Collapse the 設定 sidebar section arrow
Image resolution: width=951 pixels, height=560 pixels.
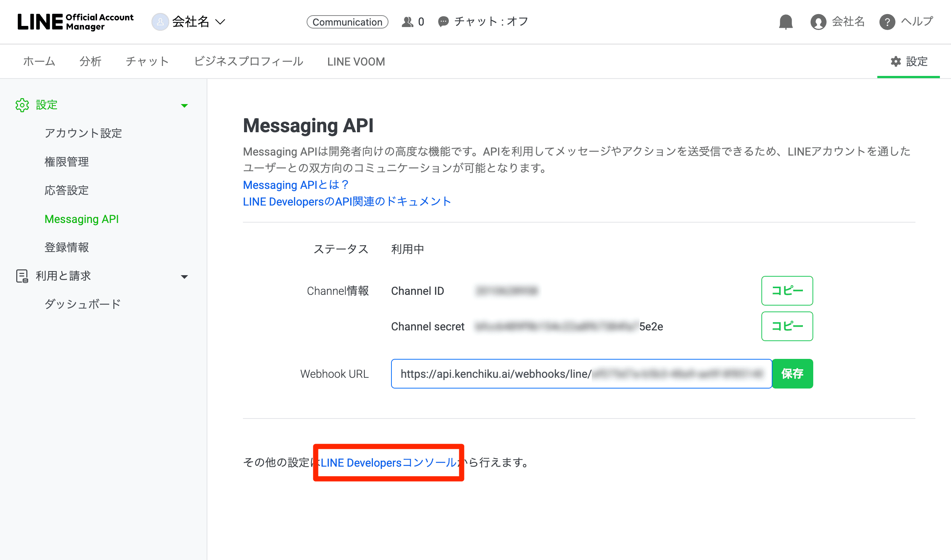(x=184, y=106)
